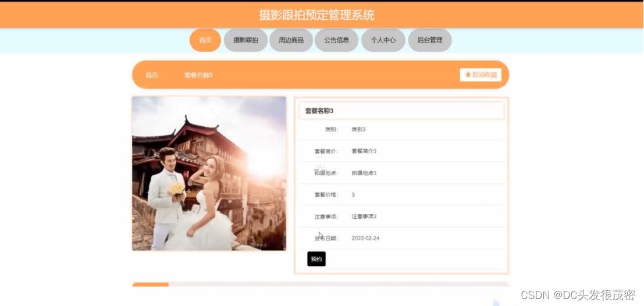Click the 套餐价格: label
The height and width of the screenshot is (306, 644).
point(326,195)
